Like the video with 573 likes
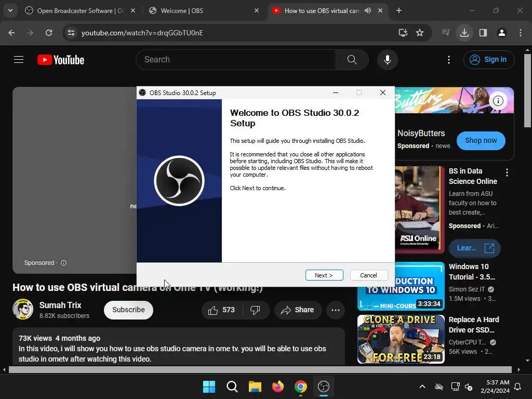532x399 pixels. pos(221,310)
